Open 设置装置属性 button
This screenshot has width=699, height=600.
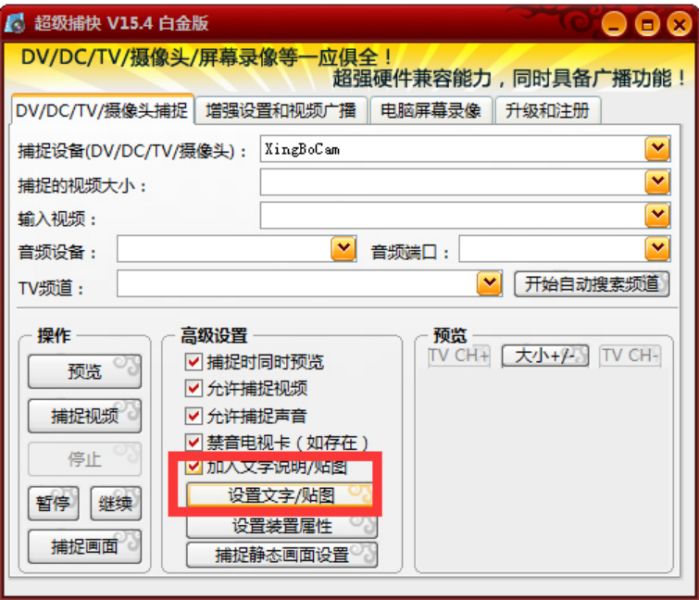point(282,526)
